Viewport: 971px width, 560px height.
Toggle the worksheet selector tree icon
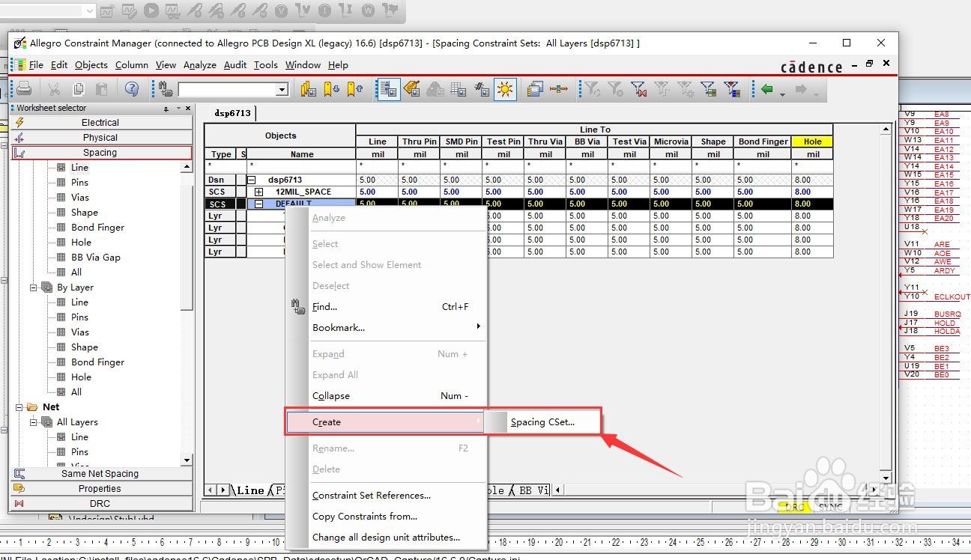coord(388,89)
